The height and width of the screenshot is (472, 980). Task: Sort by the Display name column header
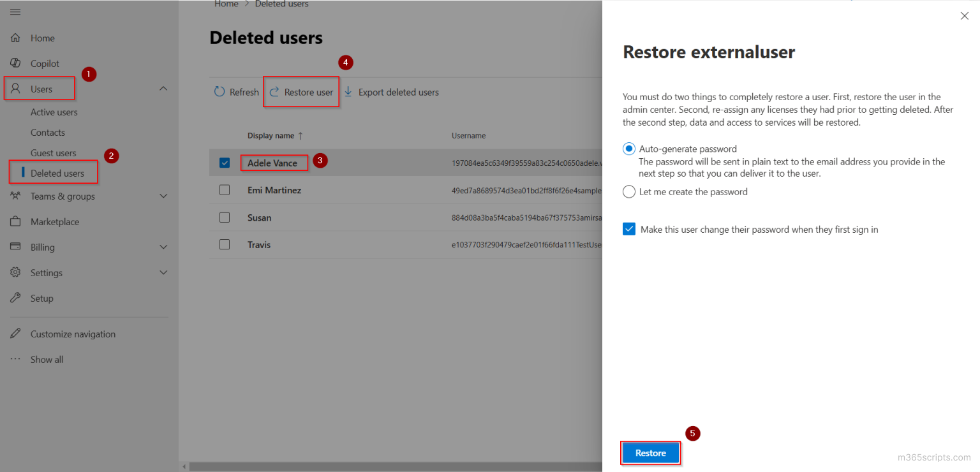[x=271, y=135]
